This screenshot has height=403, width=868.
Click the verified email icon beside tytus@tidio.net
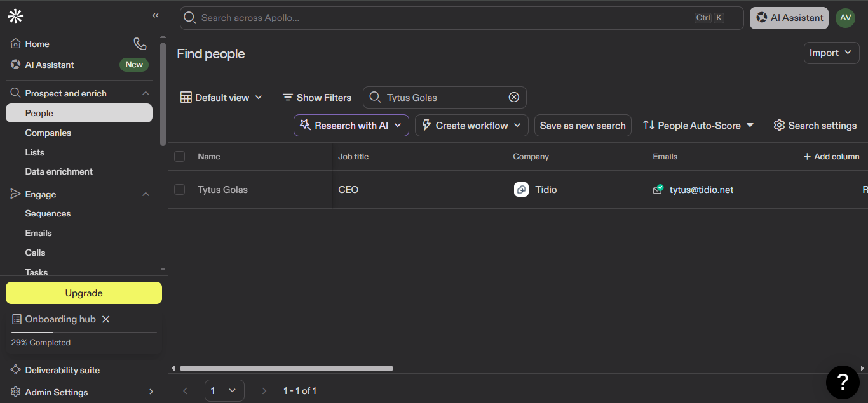(658, 189)
